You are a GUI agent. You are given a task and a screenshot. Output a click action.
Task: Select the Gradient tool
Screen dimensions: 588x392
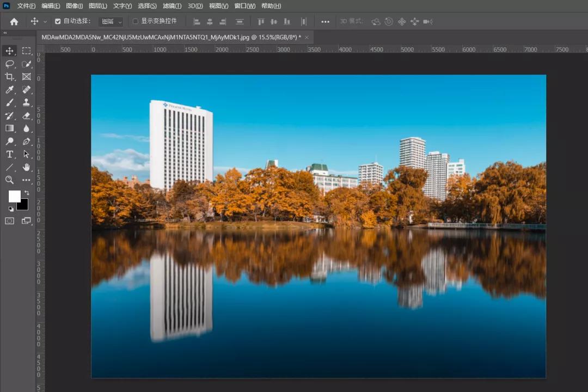[9, 128]
